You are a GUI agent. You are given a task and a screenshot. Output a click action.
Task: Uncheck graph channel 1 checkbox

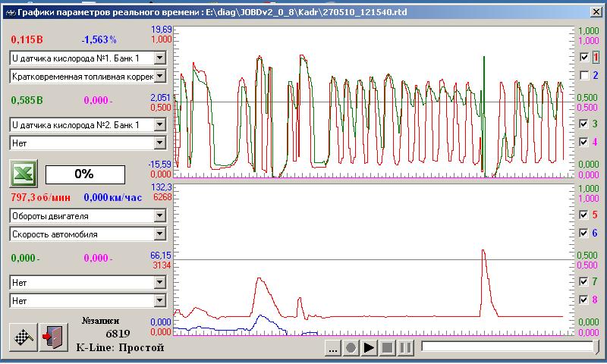583,57
